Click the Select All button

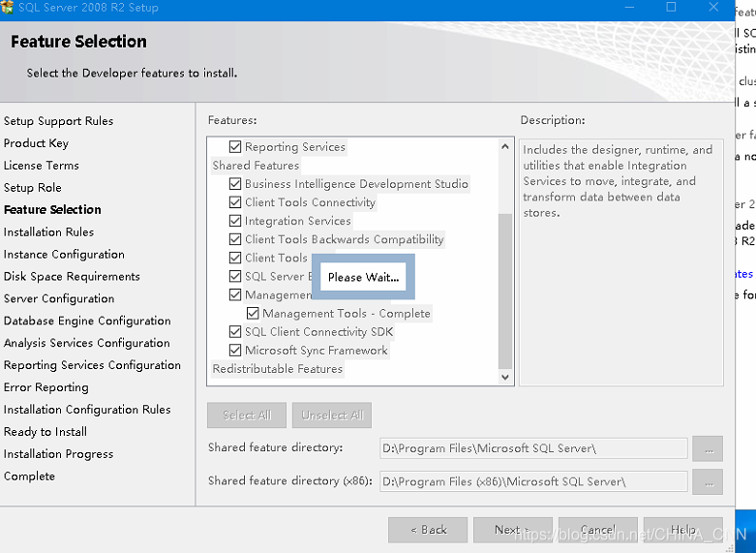[247, 415]
